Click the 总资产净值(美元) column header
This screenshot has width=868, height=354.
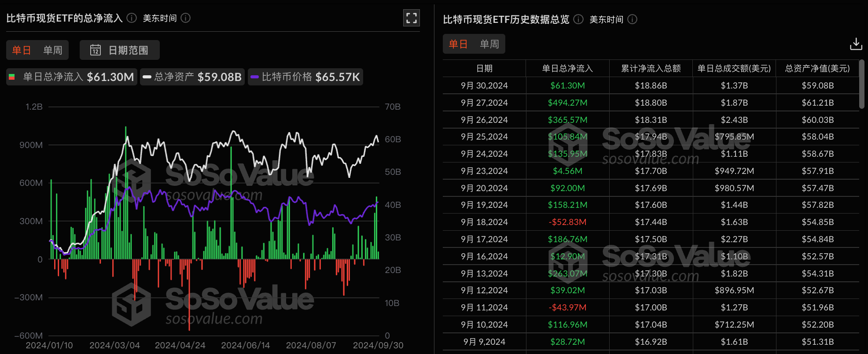click(817, 68)
